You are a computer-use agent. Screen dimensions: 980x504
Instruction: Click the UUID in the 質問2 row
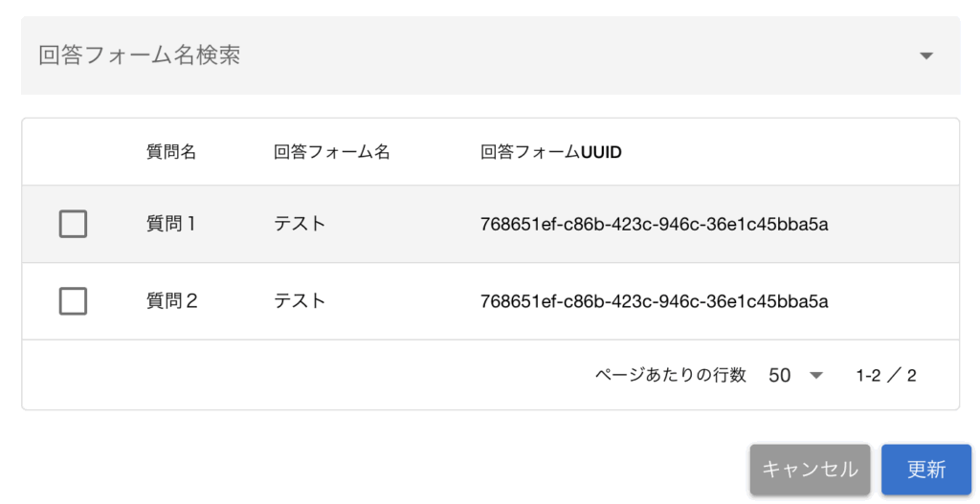[x=654, y=302]
